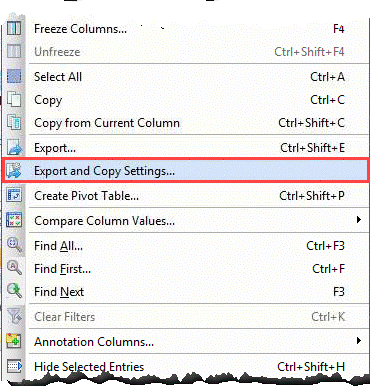Click the Freeze Columns icon

pyautogui.click(x=14, y=28)
